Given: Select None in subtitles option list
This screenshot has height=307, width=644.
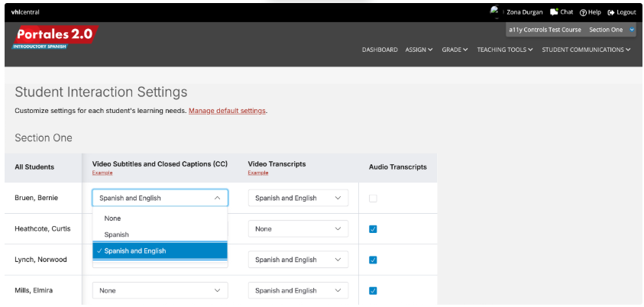Looking at the screenshot, I should [x=160, y=218].
